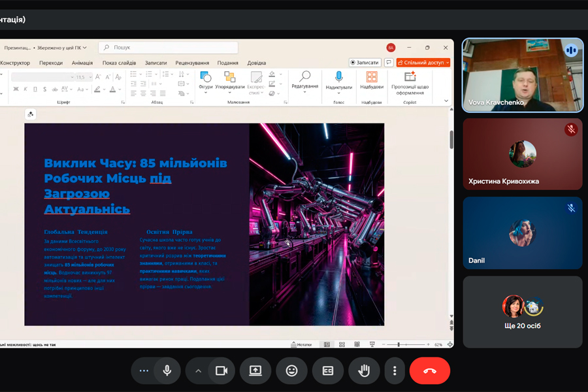Screen dimensions: 588x392
Task: Raise hand in the meeting
Action: coord(364,370)
